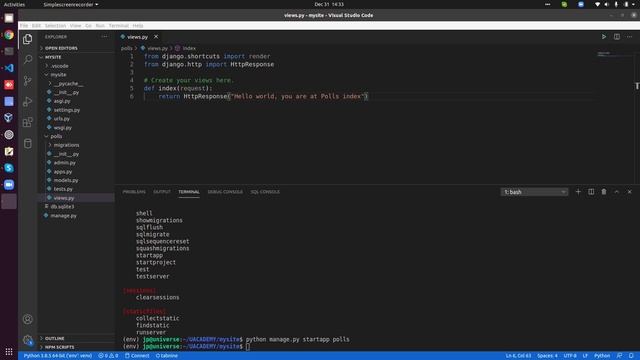Image resolution: width=640 pixels, height=360 pixels.
Task: Open the Run and Debug view
Action: point(27,101)
